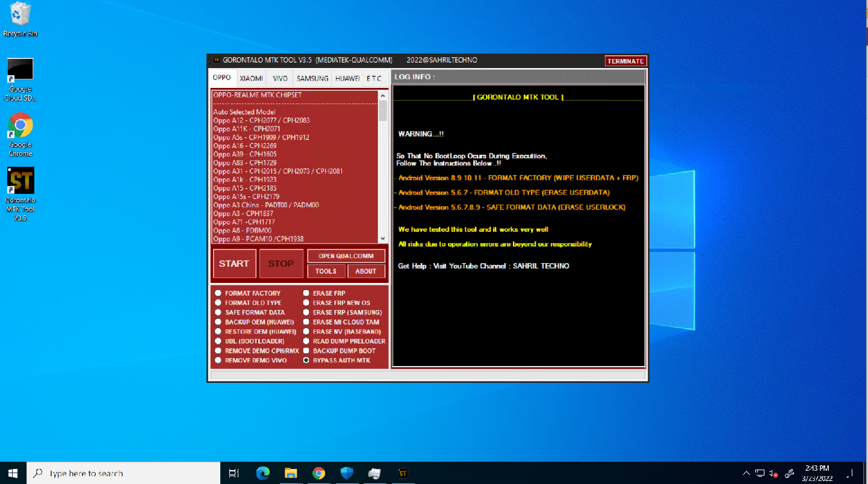Select the ERASE FRP radio option

click(324, 293)
